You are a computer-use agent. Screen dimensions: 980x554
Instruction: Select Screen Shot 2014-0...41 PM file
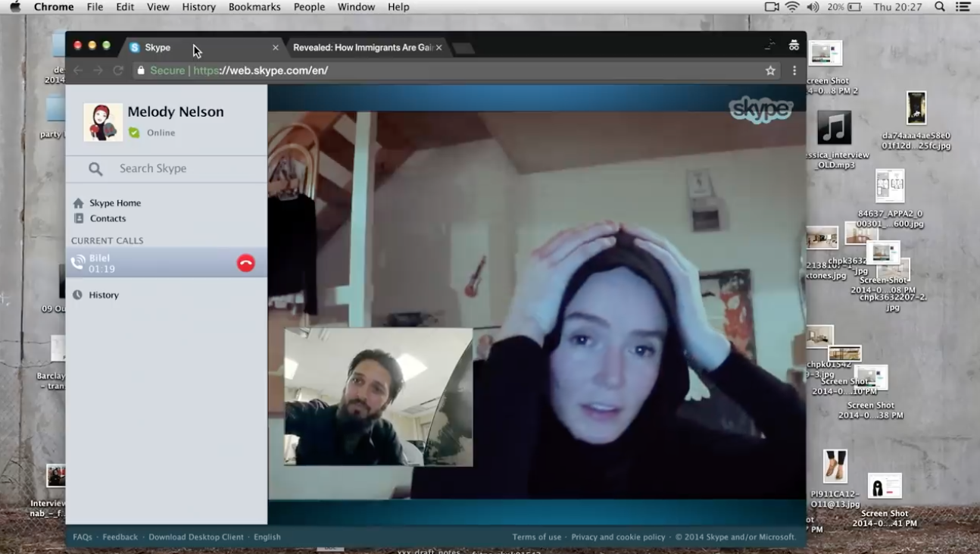coord(885,486)
